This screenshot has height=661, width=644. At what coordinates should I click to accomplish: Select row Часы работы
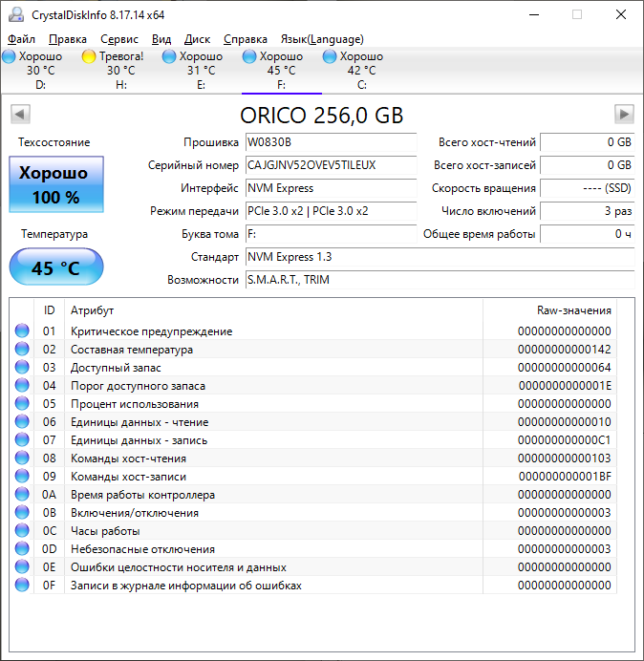click(x=313, y=530)
